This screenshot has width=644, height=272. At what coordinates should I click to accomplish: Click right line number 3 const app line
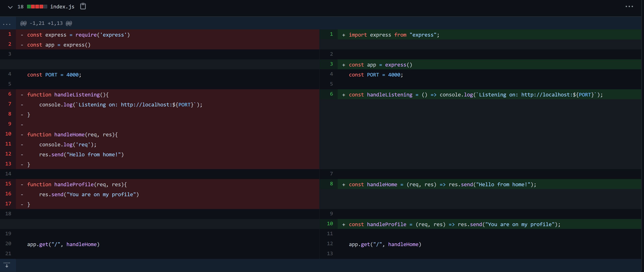point(331,64)
